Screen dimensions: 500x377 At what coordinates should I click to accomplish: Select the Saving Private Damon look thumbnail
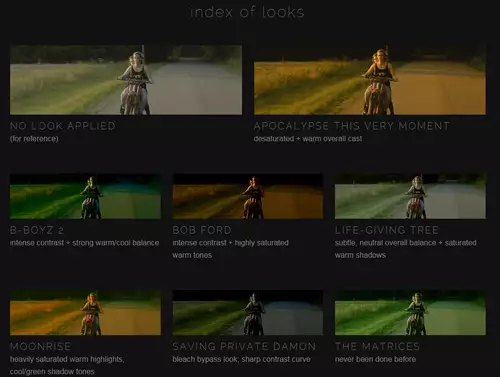click(248, 313)
